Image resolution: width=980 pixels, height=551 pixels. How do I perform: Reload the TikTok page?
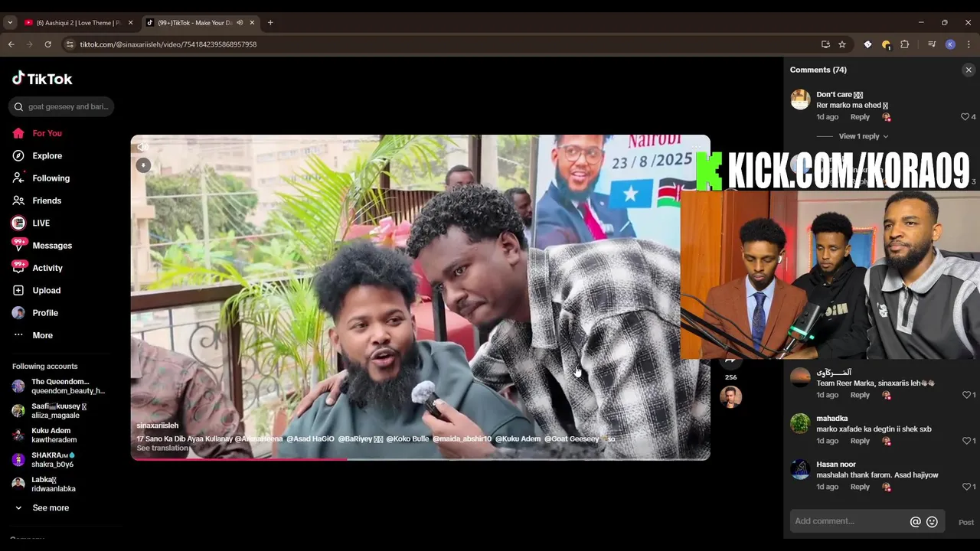(x=47, y=44)
